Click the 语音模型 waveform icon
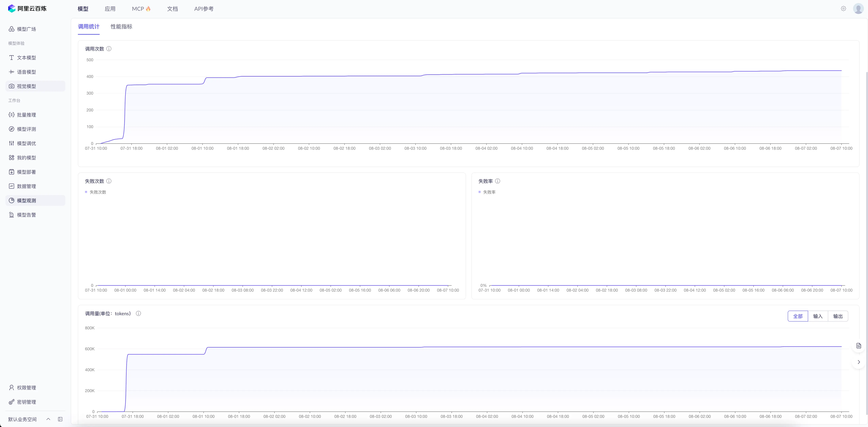 click(11, 72)
